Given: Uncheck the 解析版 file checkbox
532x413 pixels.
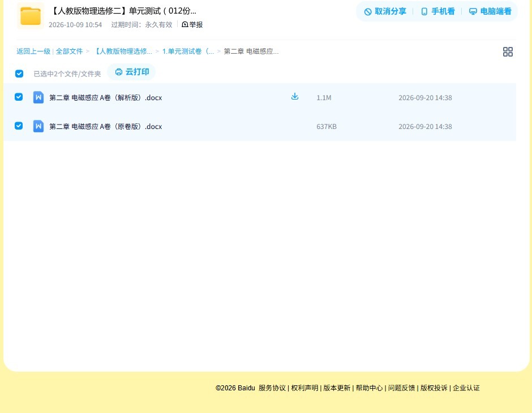Looking at the screenshot, I should 19,97.
